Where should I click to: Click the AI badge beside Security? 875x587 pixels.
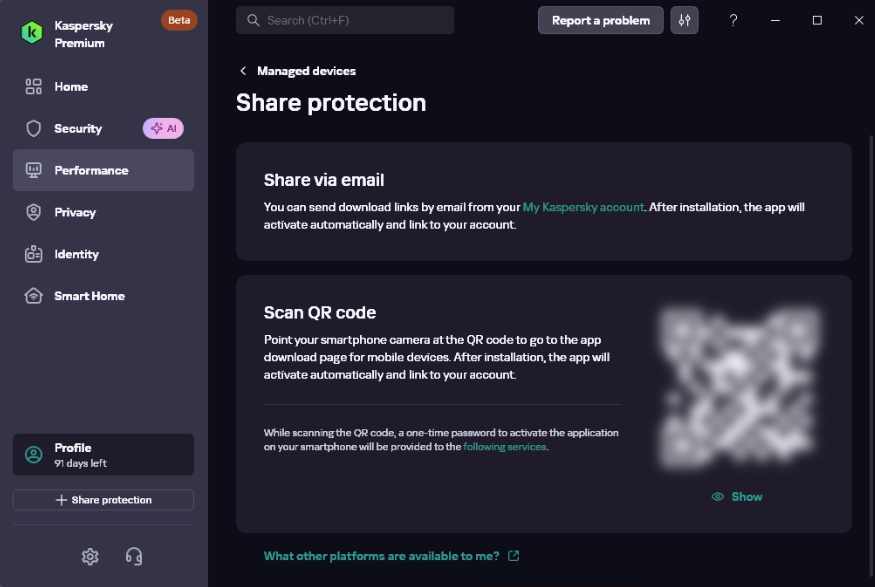point(163,128)
